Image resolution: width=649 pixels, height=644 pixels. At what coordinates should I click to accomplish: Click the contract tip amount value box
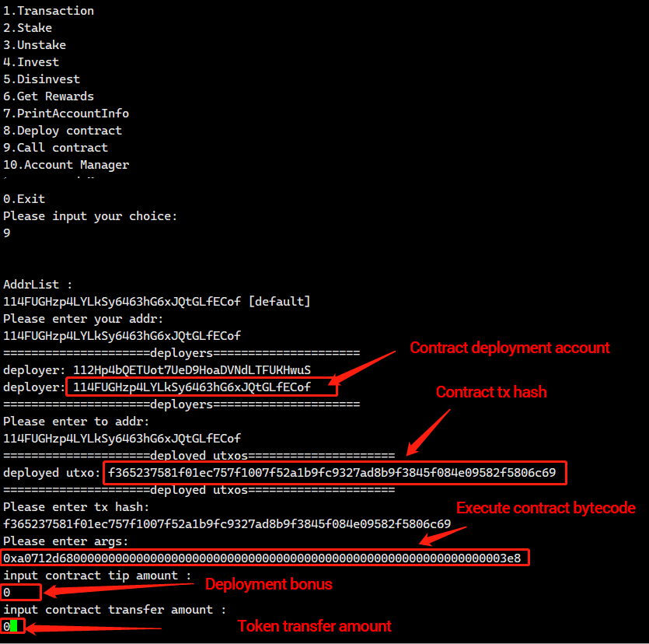(x=21, y=592)
